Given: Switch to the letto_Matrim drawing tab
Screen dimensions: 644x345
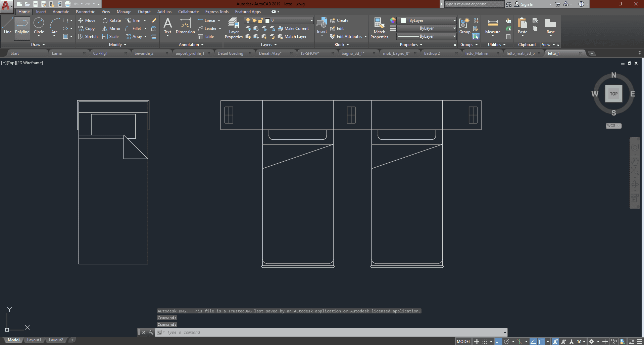Looking at the screenshot, I should point(477,53).
